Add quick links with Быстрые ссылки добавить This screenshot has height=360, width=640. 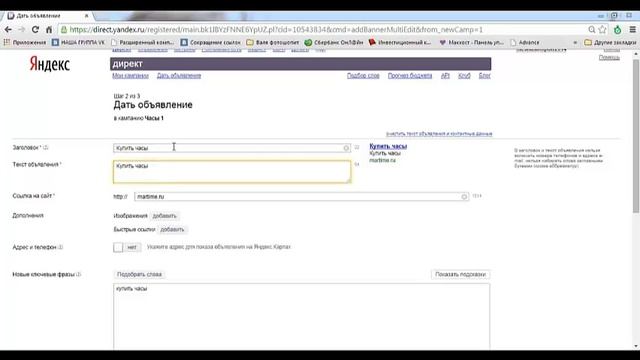(172, 230)
